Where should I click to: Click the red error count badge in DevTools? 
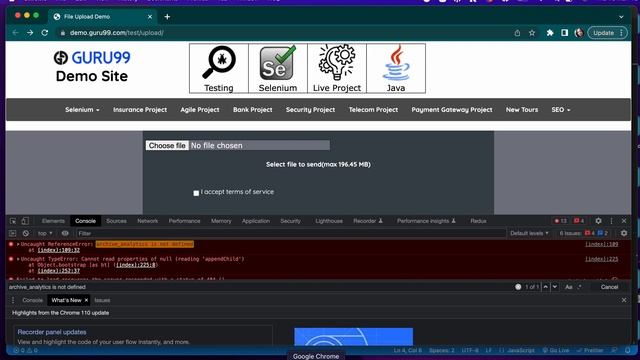560,221
